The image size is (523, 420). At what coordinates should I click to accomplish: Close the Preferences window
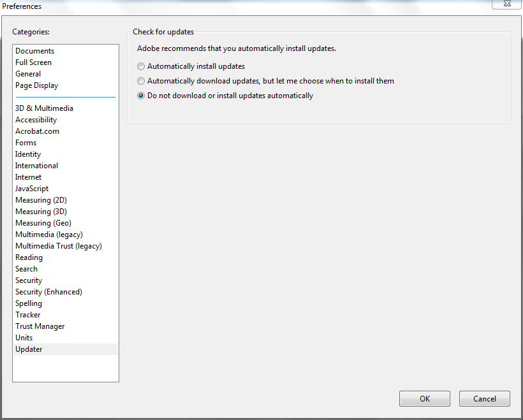click(x=507, y=4)
